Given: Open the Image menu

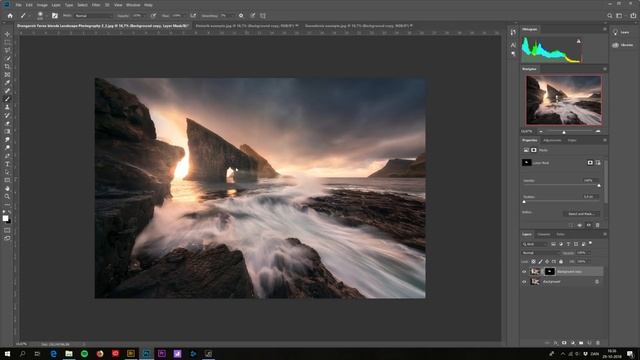Looking at the screenshot, I should click(x=42, y=5).
